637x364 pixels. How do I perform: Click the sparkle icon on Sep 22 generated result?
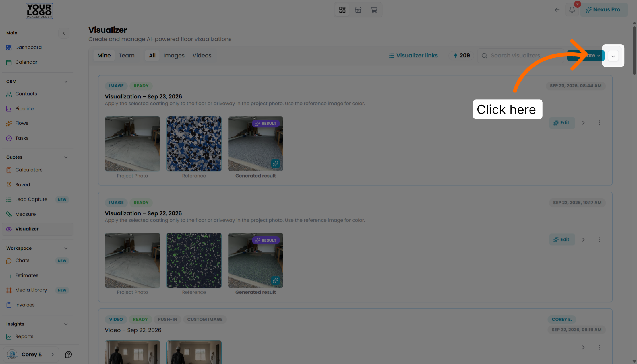(276, 280)
